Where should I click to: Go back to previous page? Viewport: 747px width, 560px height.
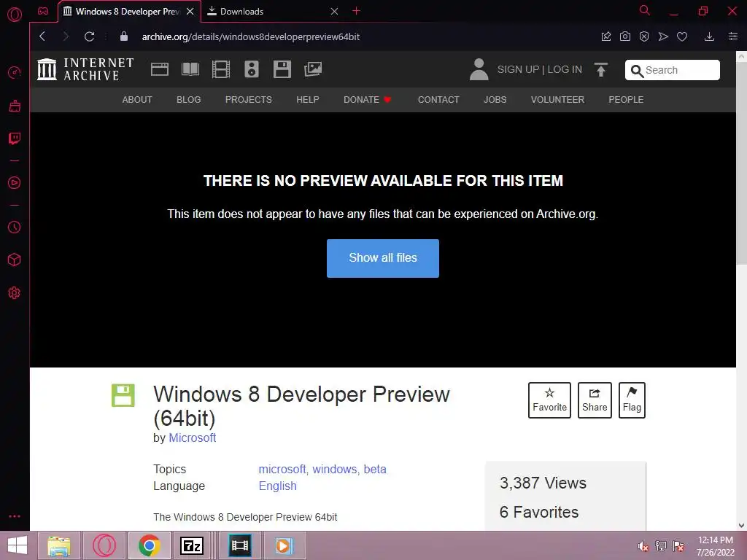pos(42,36)
